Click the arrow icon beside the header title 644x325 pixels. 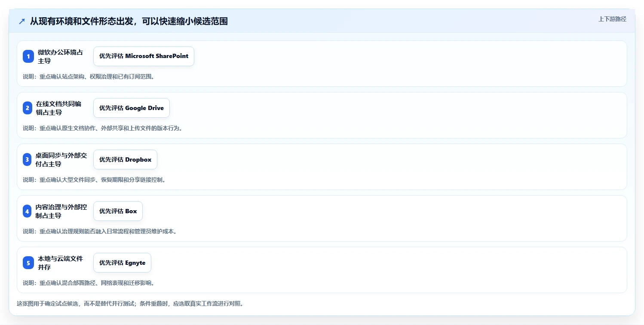coord(22,21)
